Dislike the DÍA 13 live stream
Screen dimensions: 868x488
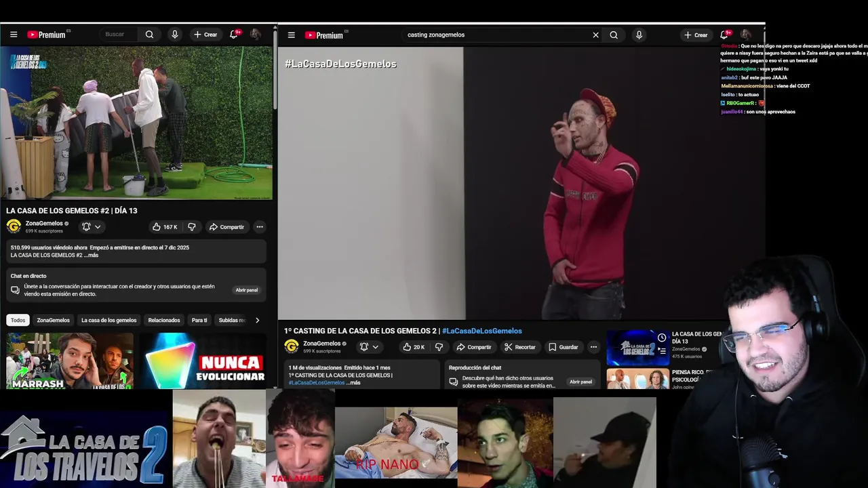tap(191, 227)
